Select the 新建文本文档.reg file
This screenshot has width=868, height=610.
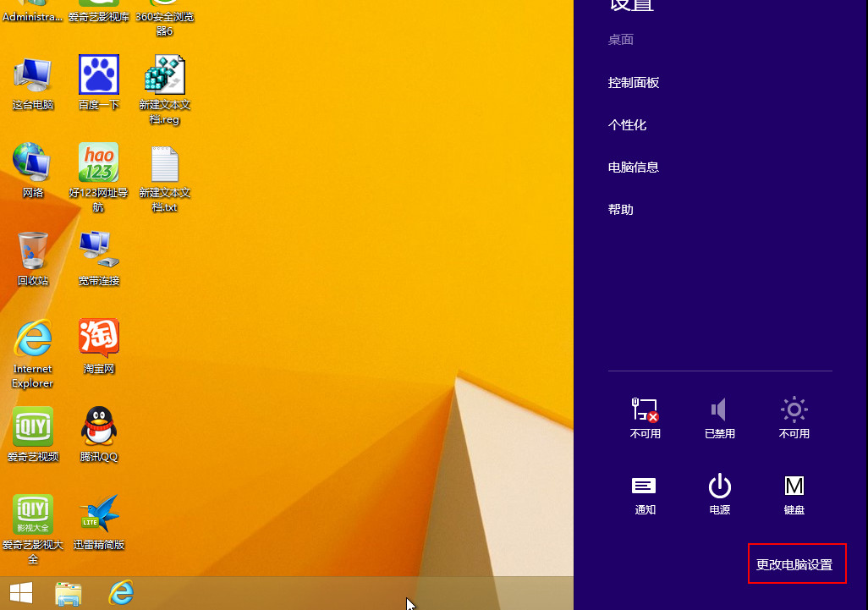(164, 90)
